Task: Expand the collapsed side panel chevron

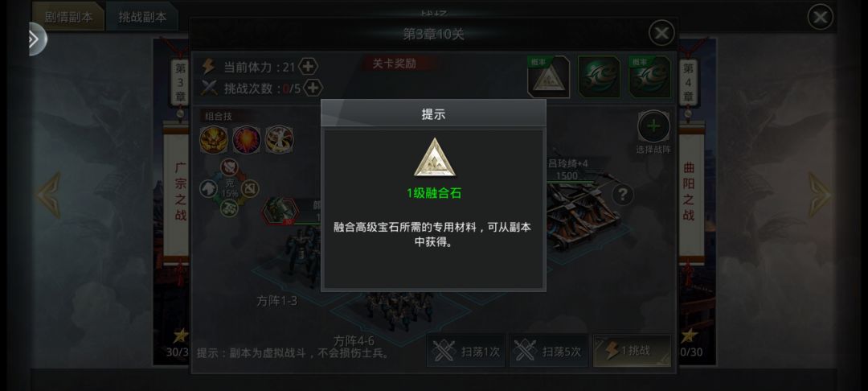Action: (x=36, y=39)
